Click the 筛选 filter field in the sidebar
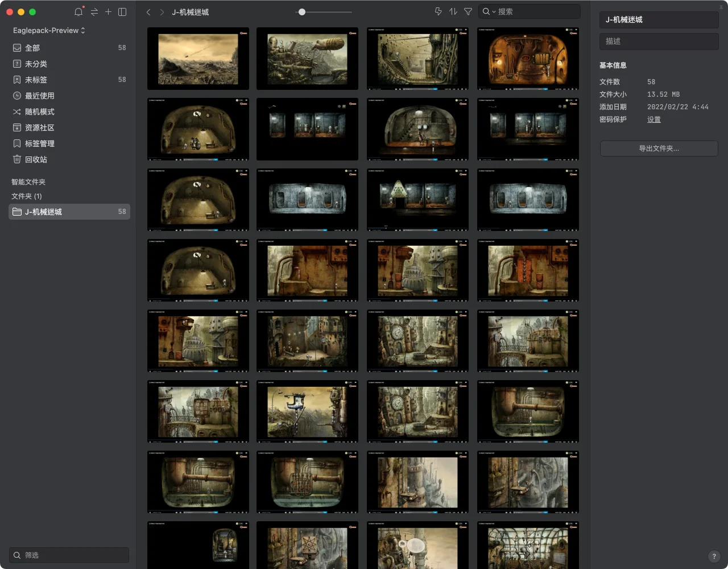This screenshot has height=569, width=728. click(x=69, y=555)
